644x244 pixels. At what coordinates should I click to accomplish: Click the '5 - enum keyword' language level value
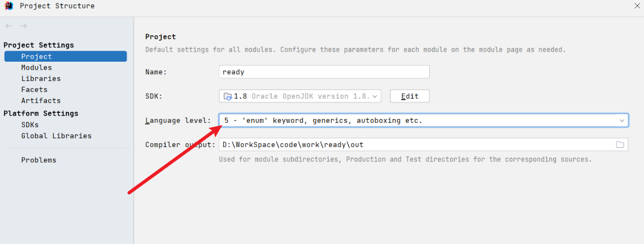(x=323, y=120)
